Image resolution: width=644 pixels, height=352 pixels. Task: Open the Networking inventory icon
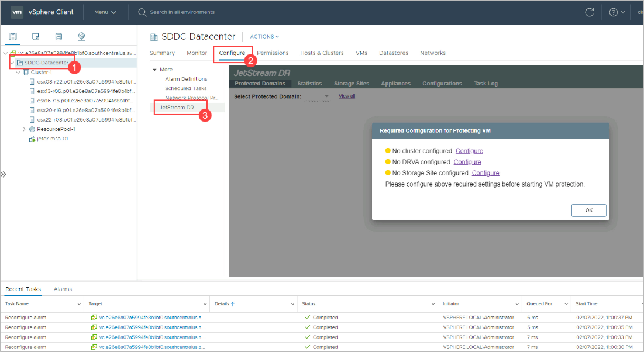click(x=81, y=37)
